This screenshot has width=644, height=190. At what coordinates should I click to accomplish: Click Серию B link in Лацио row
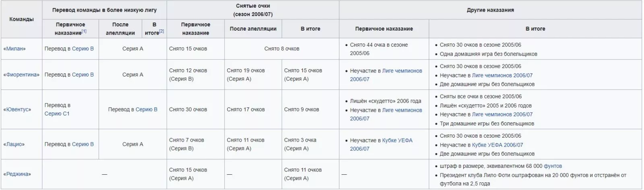point(83,144)
